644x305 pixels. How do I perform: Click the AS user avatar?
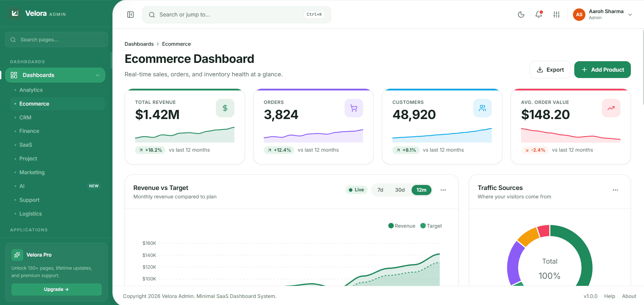pyautogui.click(x=579, y=14)
